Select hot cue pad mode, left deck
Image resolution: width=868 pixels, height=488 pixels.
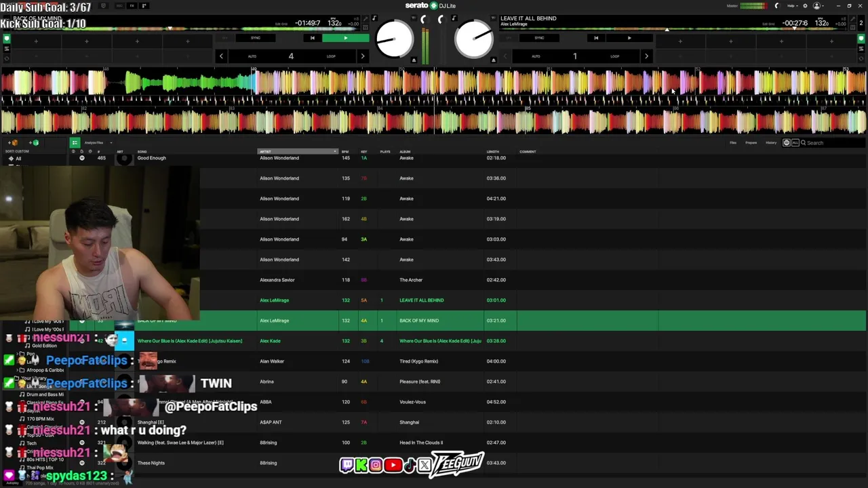[7, 39]
